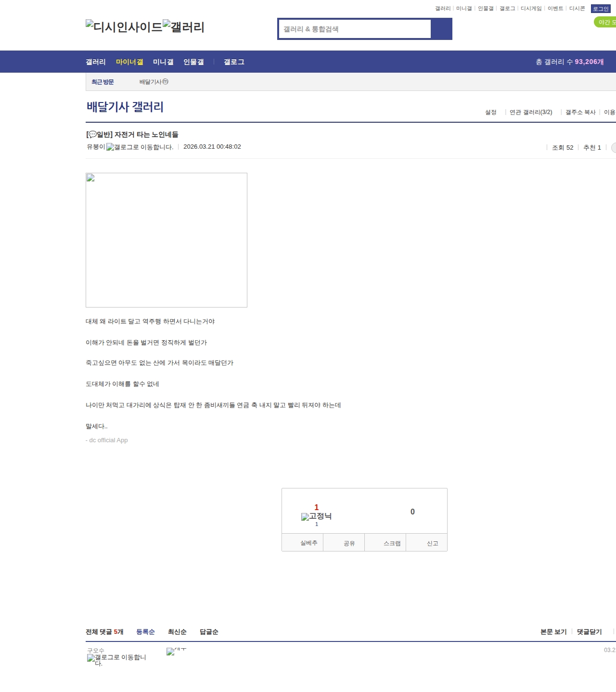Collapse comments with 댓글닫기
This screenshot has width=616, height=692.
pyautogui.click(x=590, y=632)
